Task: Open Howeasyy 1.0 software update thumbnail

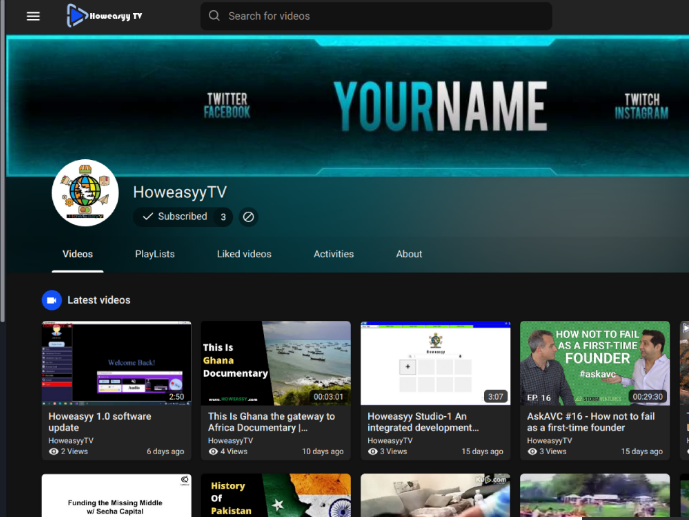Action: (117, 363)
